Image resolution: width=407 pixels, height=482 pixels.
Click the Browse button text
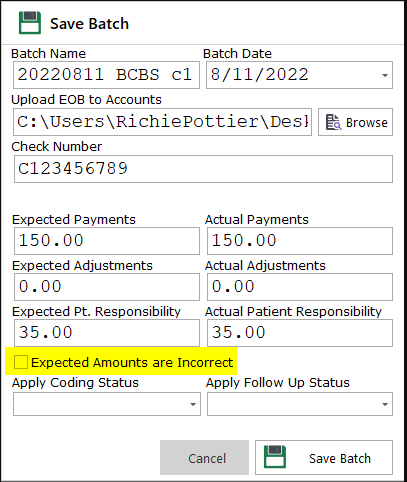(x=367, y=122)
